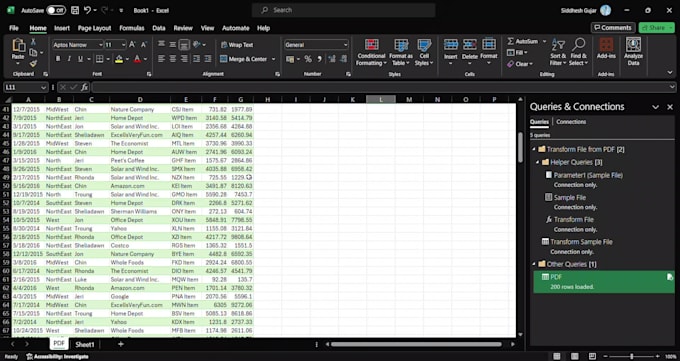This screenshot has width=680, height=361.
Task: Open the Fill Color yellow swatch
Action: [119, 59]
